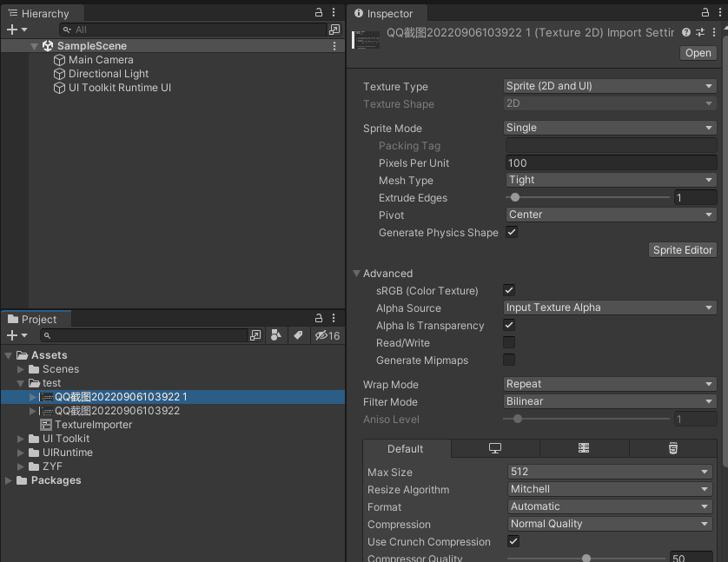Click Search by Label tag icon
Screen dimensions: 728x562
[x=298, y=335]
